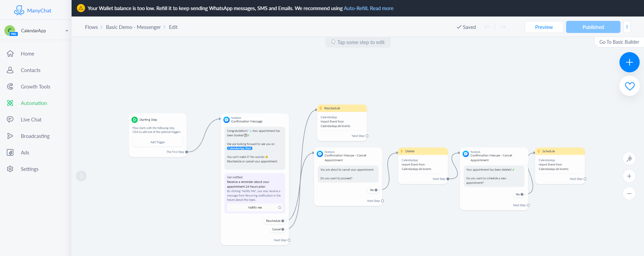This screenshot has width=644, height=256.
Task: Click the Notify me button
Action: [x=255, y=208]
